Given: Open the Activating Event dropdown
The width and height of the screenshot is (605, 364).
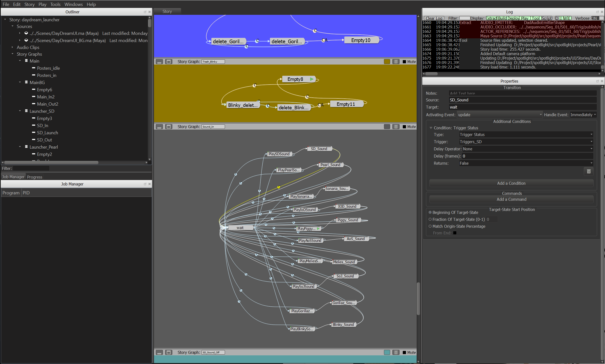Looking at the screenshot, I should (x=499, y=115).
